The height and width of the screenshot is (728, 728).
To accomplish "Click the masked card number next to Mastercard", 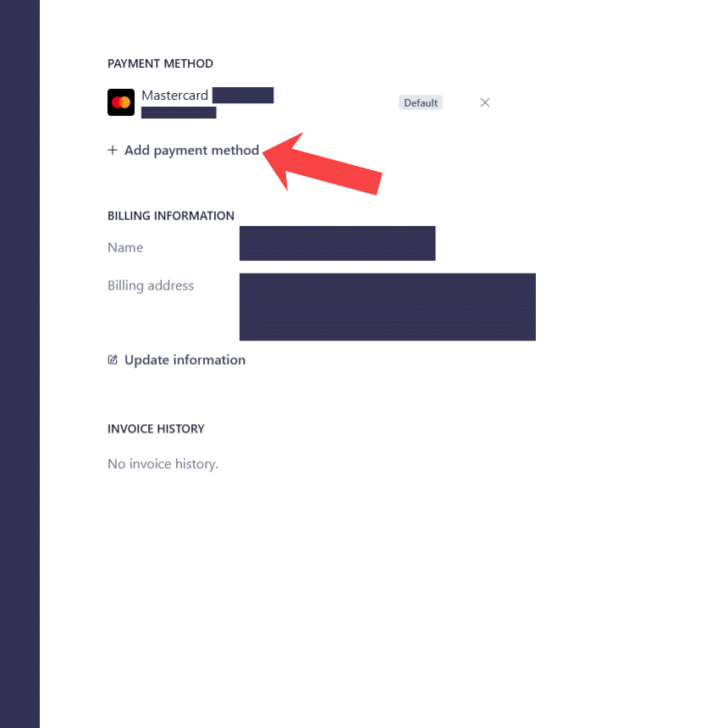I will (x=243, y=95).
